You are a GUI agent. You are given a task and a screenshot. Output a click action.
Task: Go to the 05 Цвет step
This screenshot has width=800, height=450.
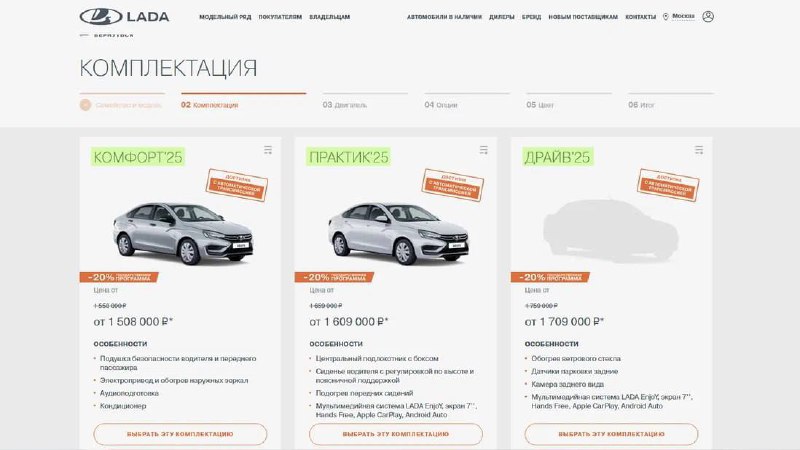(x=540, y=105)
